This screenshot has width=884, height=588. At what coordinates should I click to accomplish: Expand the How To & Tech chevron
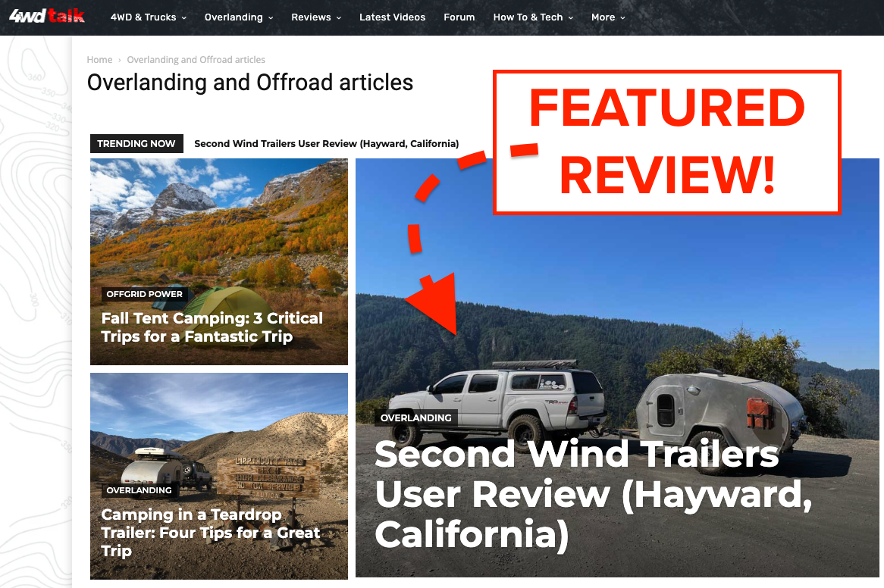coord(571,18)
